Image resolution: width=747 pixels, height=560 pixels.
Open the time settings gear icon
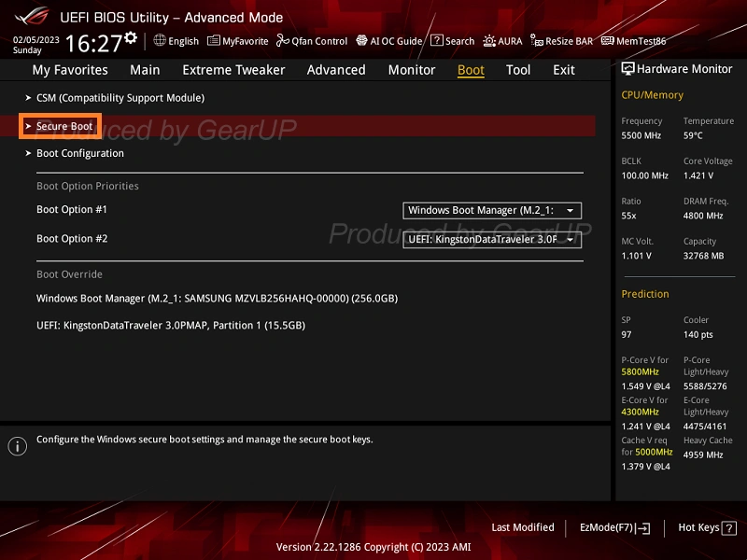pyautogui.click(x=131, y=37)
